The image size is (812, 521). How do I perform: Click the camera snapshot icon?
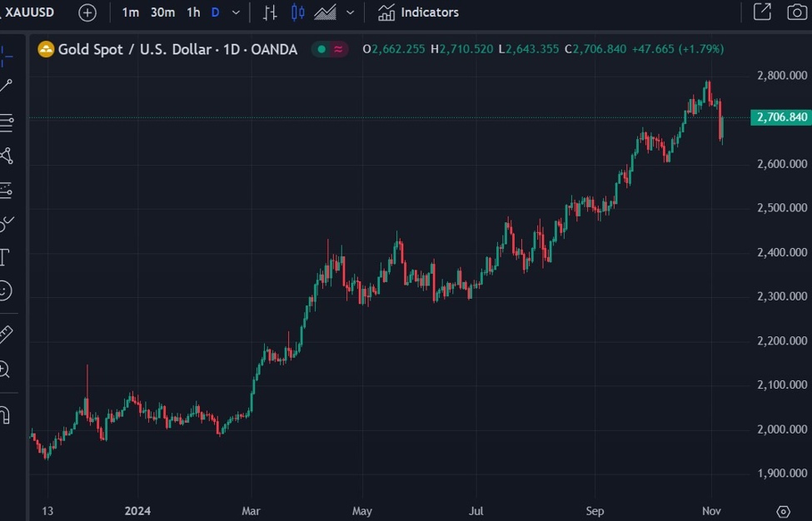[797, 12]
